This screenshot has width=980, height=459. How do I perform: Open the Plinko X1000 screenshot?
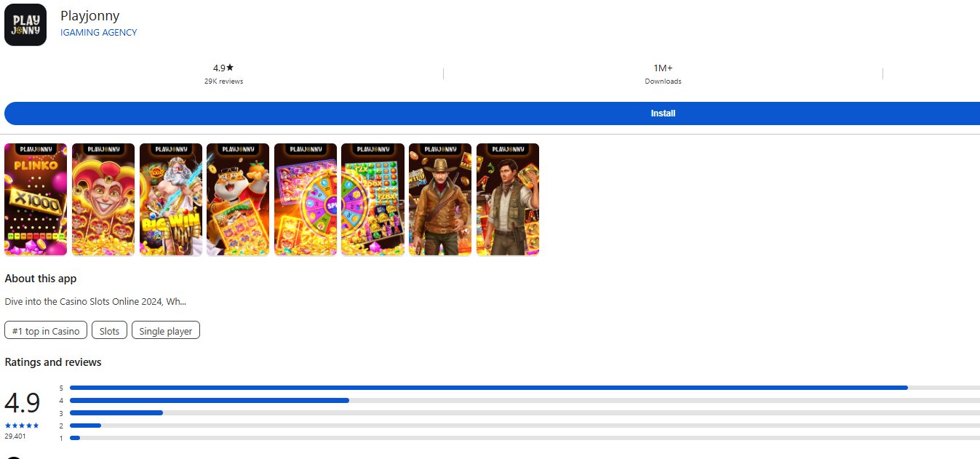(36, 199)
